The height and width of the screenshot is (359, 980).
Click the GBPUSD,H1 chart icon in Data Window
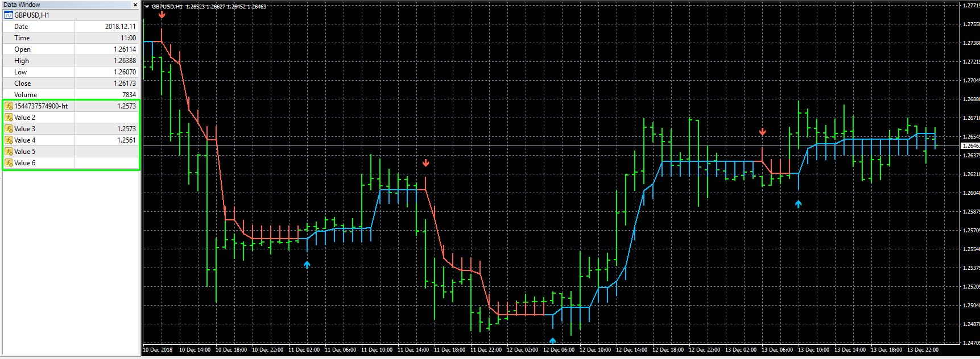pyautogui.click(x=9, y=15)
